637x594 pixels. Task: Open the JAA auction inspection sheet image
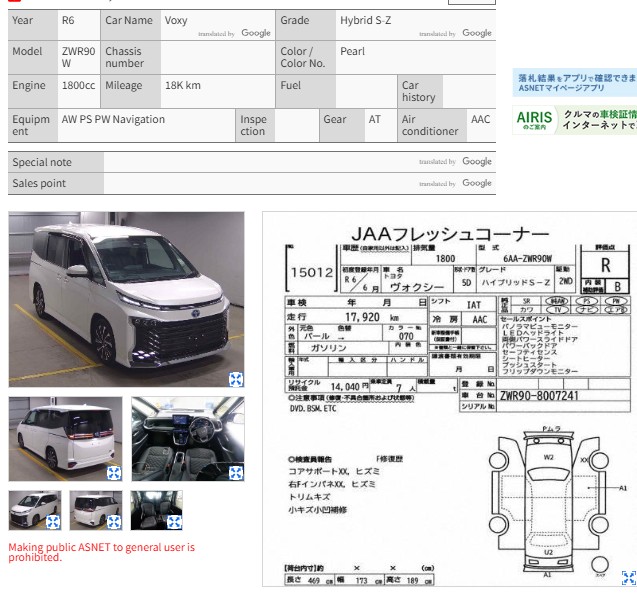coord(450,399)
